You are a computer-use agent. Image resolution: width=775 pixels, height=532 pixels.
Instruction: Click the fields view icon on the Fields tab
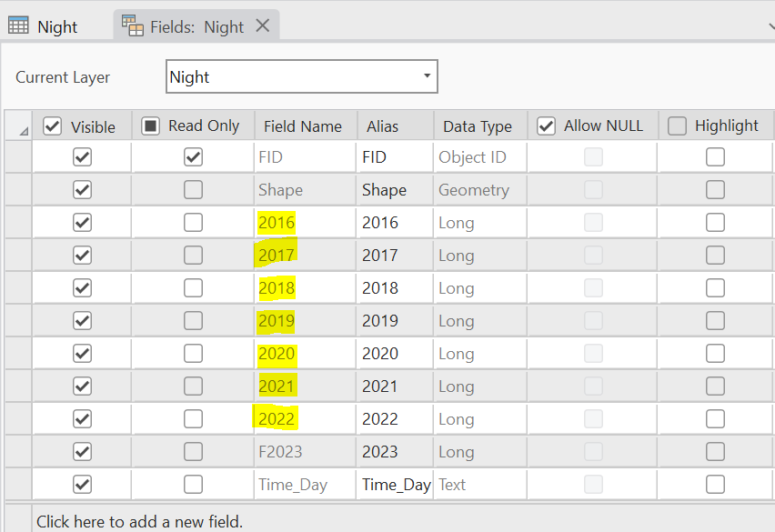[133, 26]
